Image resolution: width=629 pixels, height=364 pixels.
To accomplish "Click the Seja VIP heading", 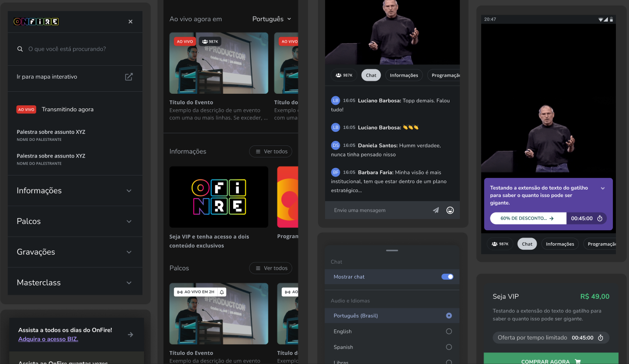I will tap(506, 296).
